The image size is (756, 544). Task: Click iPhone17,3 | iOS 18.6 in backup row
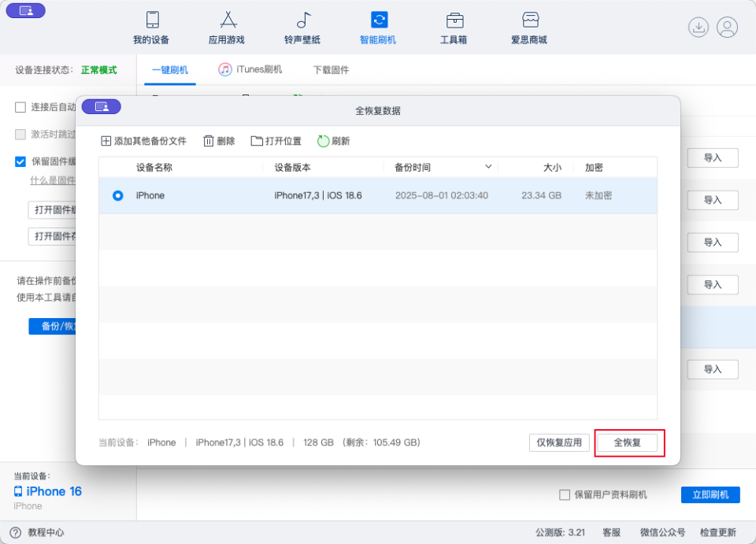[x=318, y=195]
